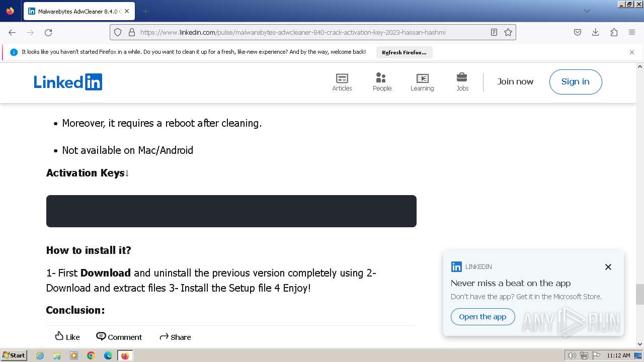Click 'Conclusion:' heading text
Image resolution: width=644 pixels, height=362 pixels.
75,310
